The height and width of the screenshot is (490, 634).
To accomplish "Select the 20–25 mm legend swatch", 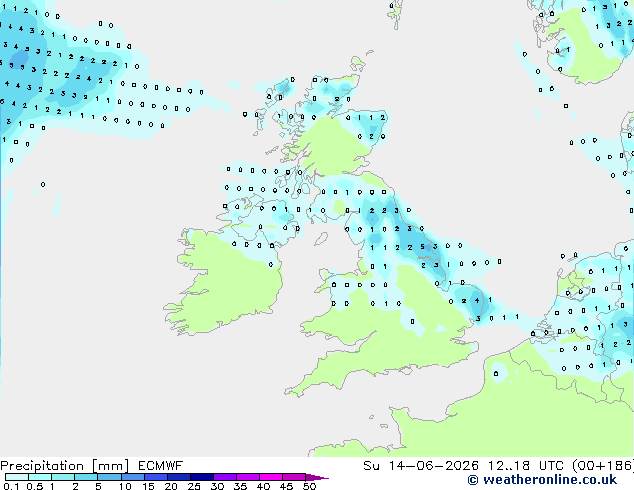I will point(178,477).
